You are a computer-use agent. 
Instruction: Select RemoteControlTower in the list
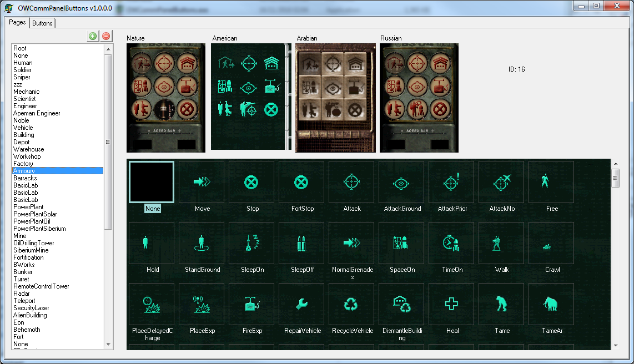58,286
